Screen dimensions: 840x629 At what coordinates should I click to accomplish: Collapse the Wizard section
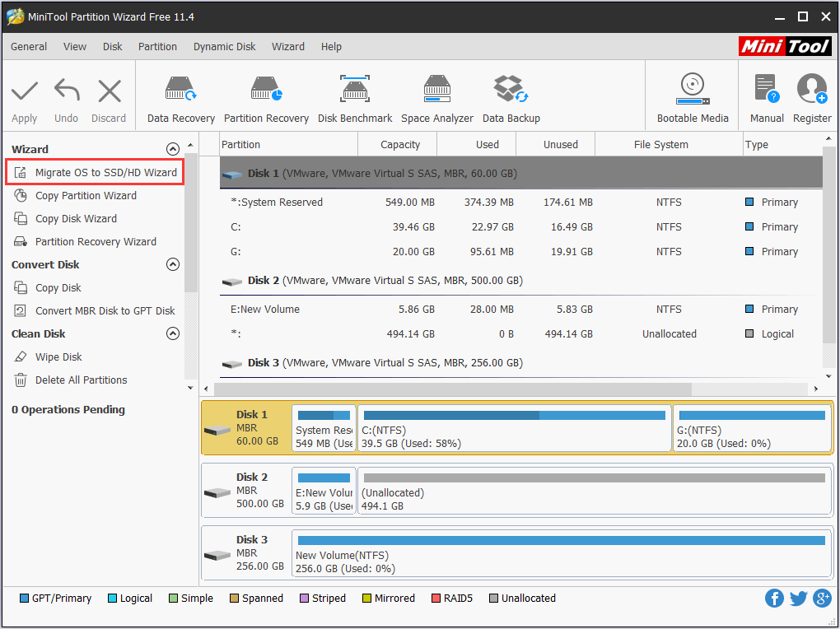172,149
